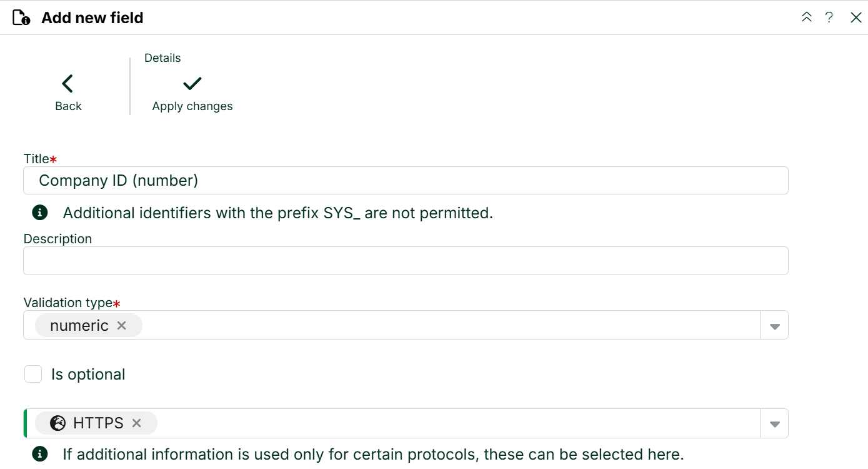This screenshot has width=868, height=469.
Task: Click the Back arrow icon
Action: click(x=67, y=83)
